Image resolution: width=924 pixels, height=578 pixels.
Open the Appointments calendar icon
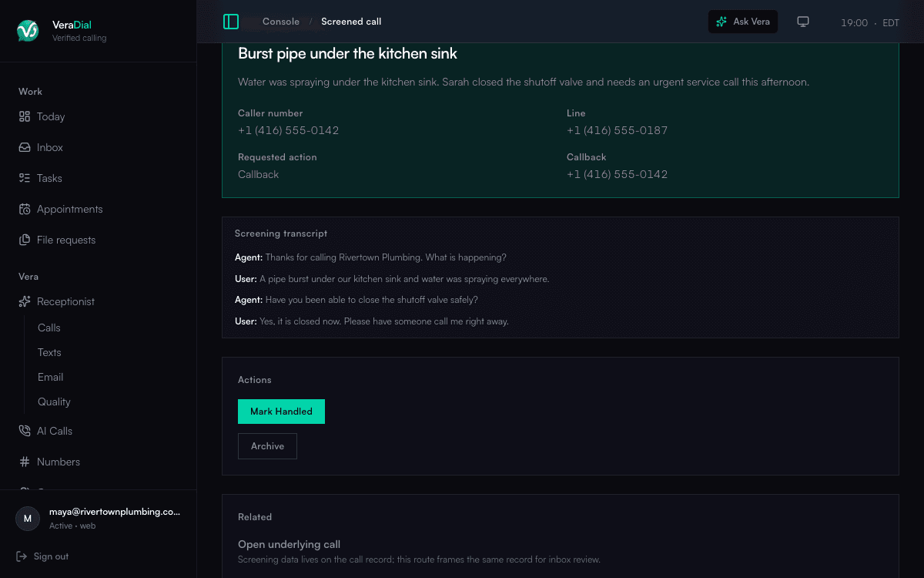[x=25, y=209]
